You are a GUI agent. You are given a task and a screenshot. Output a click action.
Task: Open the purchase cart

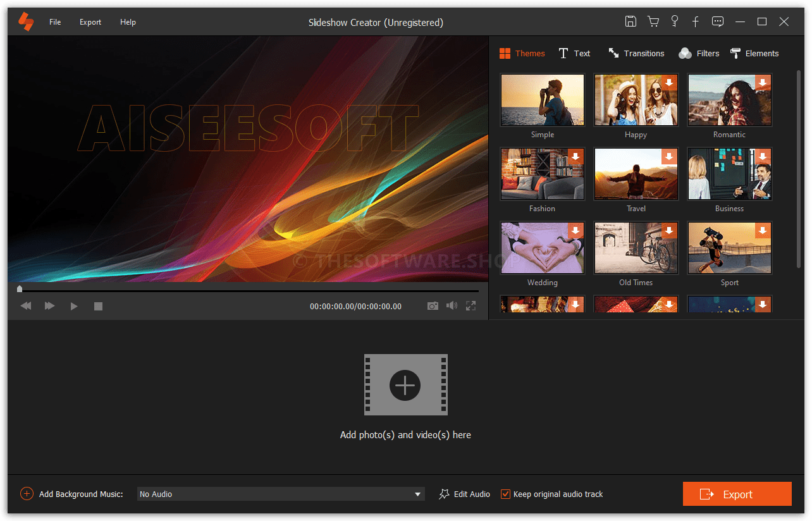(x=653, y=21)
